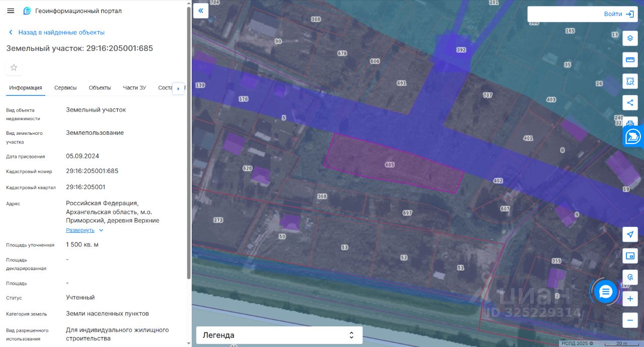Activate the area search selection tool
The width and height of the screenshot is (644, 347).
pos(630,81)
